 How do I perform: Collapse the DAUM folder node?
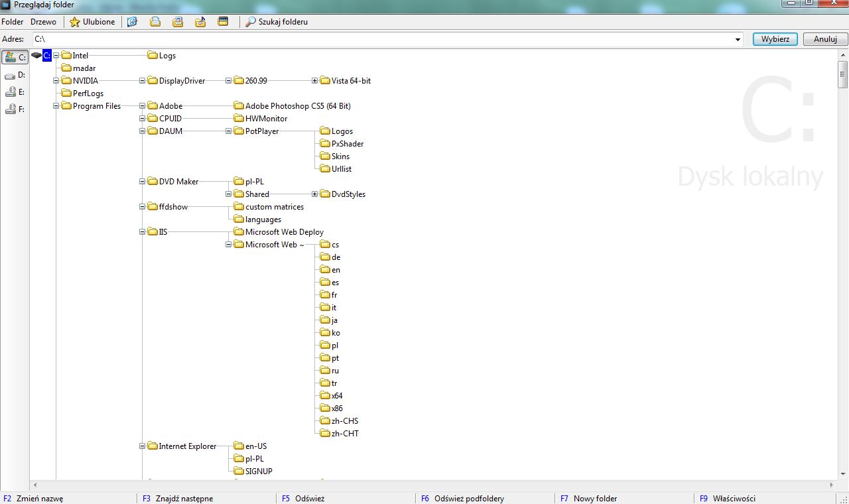point(143,131)
